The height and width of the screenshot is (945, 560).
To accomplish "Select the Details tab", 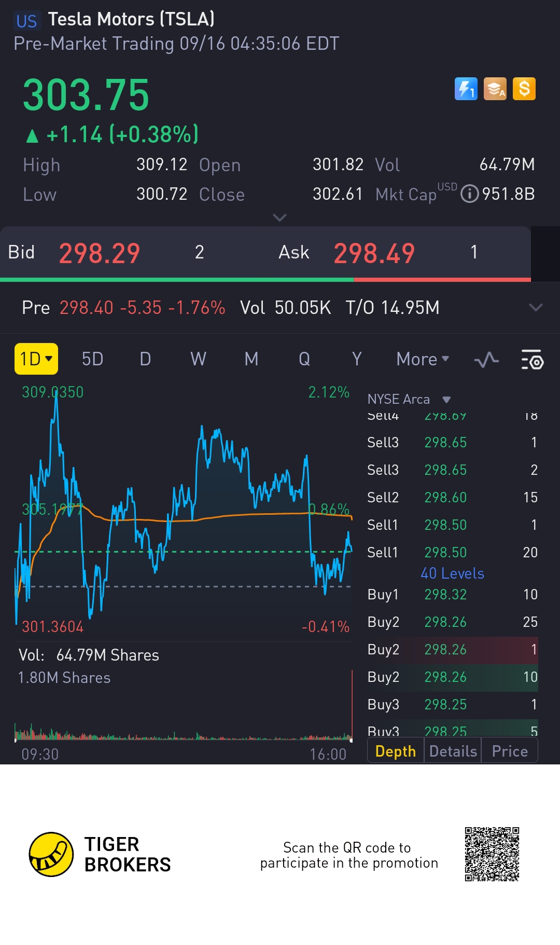I will (453, 751).
